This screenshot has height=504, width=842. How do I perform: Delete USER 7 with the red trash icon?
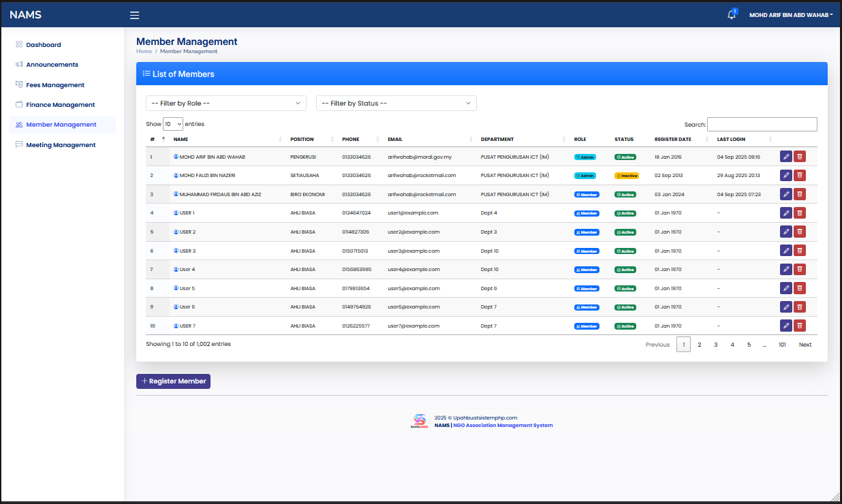[x=800, y=326]
